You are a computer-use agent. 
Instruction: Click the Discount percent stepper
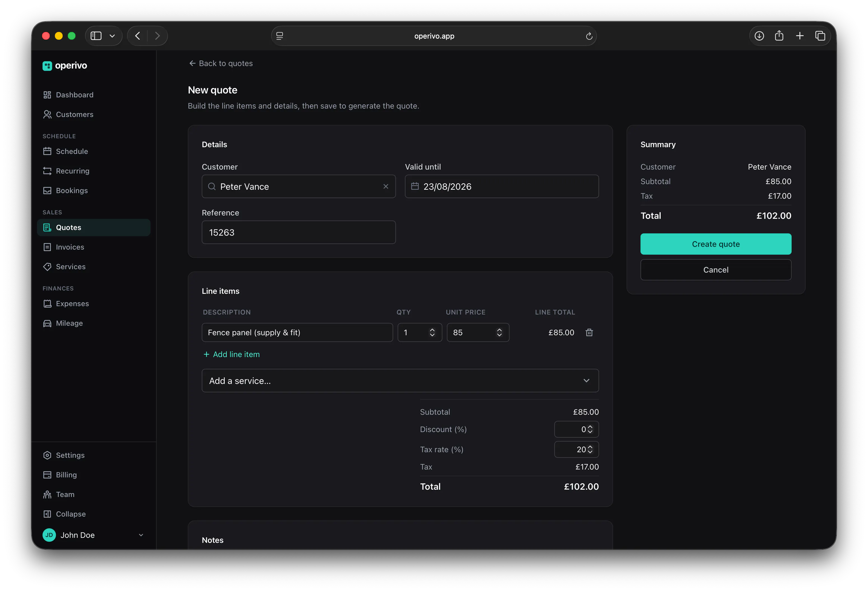pos(590,429)
